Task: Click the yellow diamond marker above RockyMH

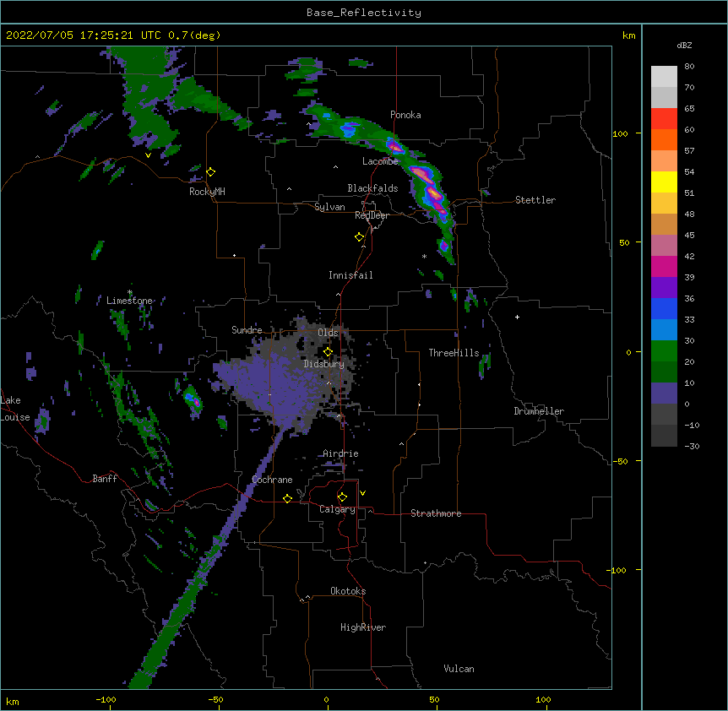Action: click(210, 172)
